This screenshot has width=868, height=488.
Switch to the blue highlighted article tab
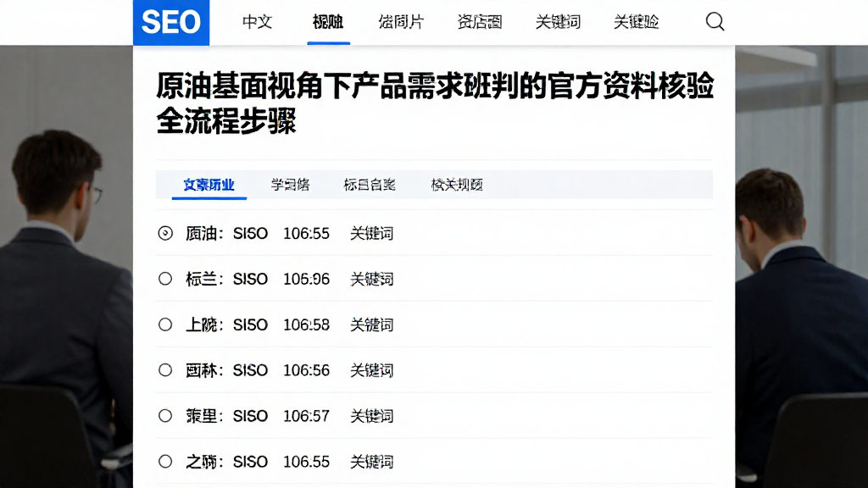click(x=209, y=185)
